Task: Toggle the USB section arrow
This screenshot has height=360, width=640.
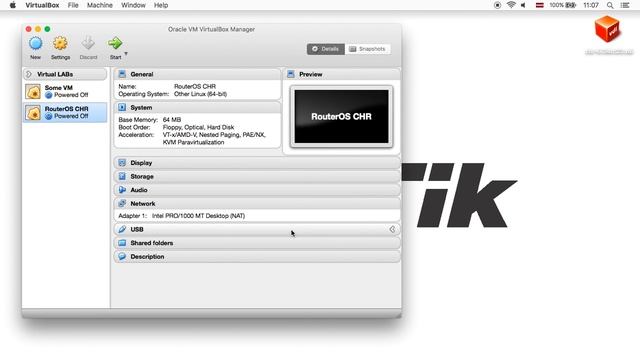Action: click(x=392, y=229)
